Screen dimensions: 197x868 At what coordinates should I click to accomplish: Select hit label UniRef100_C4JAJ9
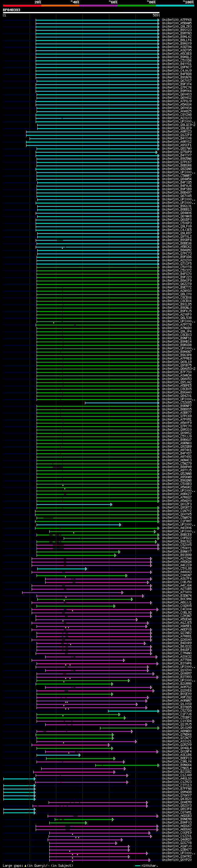[176, 71]
